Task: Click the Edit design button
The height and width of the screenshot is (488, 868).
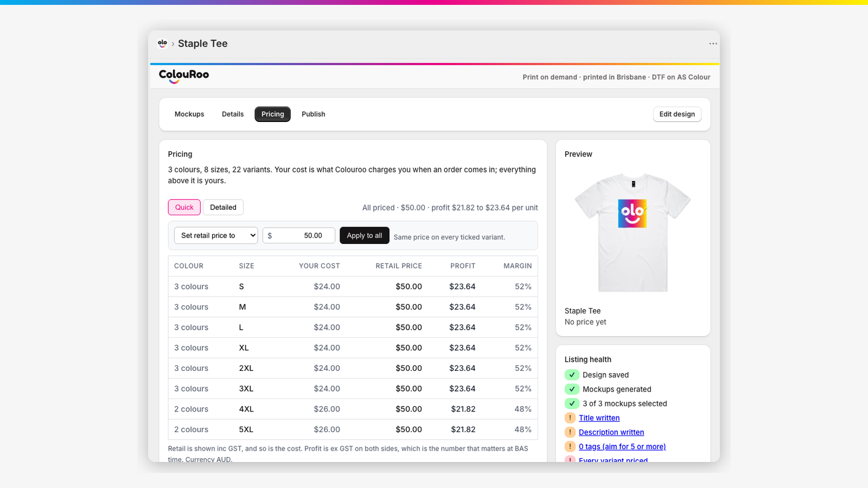Action: [677, 114]
